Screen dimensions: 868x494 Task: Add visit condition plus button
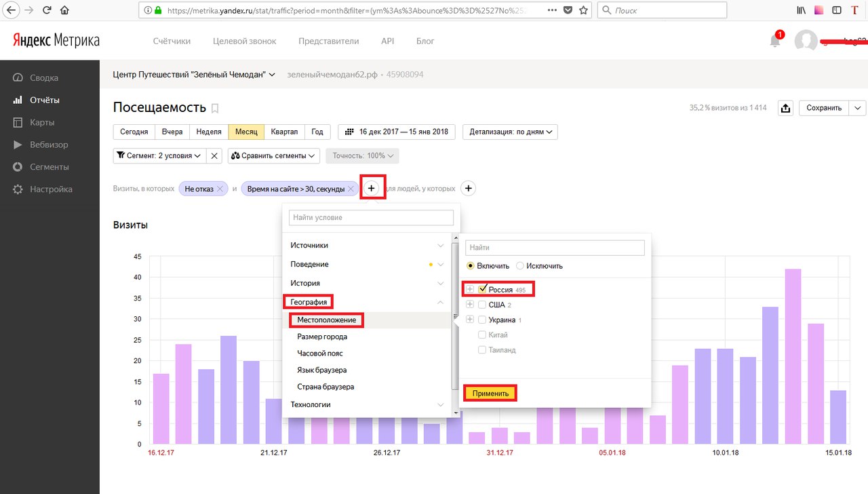point(372,189)
